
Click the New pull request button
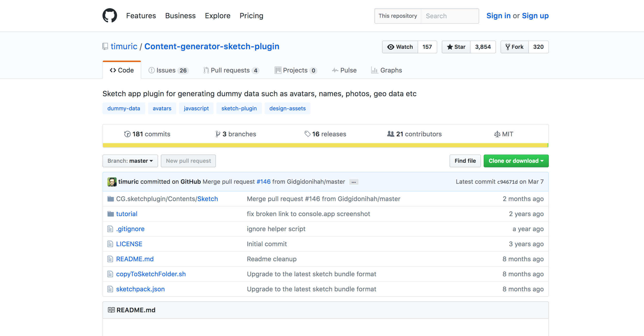pyautogui.click(x=188, y=161)
